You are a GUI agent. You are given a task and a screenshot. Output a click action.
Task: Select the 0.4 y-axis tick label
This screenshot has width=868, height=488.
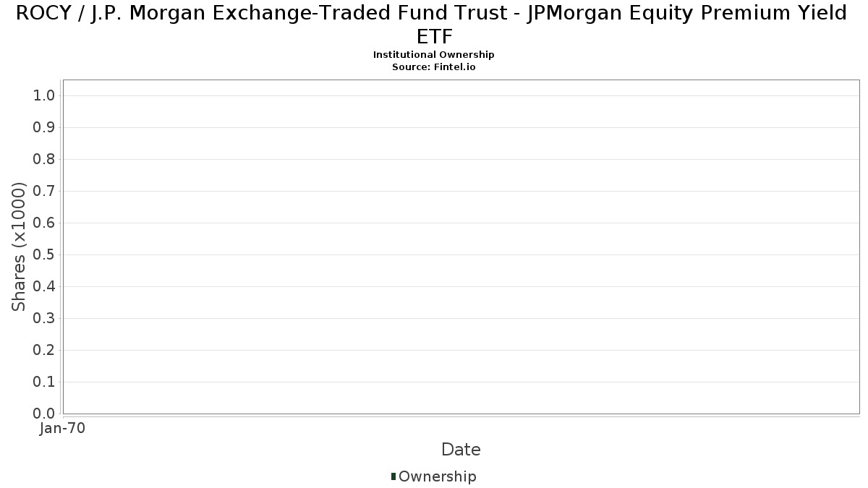45,287
